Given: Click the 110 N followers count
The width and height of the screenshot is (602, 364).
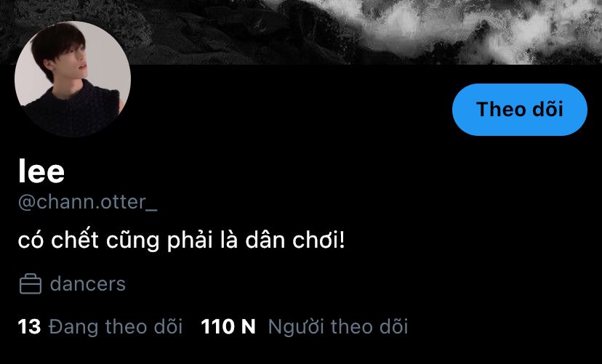Looking at the screenshot, I should (228, 327).
